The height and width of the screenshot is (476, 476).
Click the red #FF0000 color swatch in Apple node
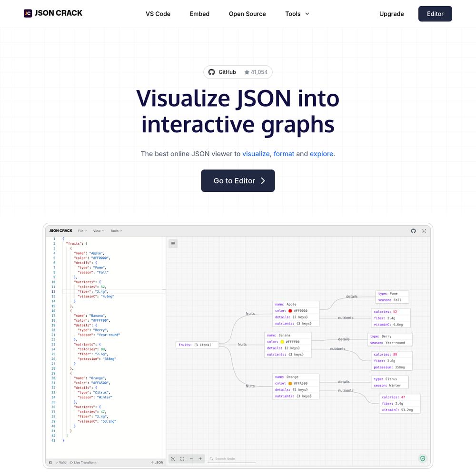[x=290, y=311]
